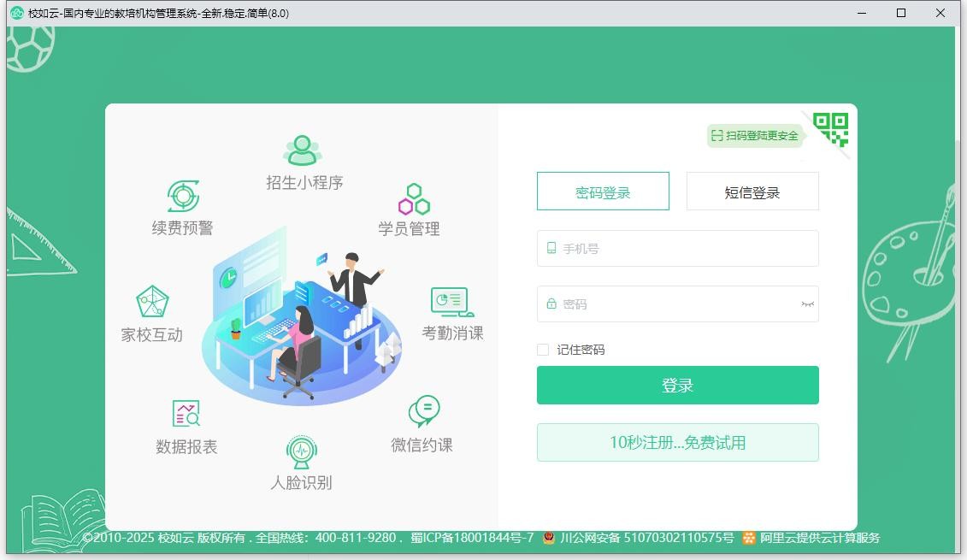This screenshot has width=967, height=560.
Task: Select the 短信登录 tab
Action: pyautogui.click(x=752, y=192)
